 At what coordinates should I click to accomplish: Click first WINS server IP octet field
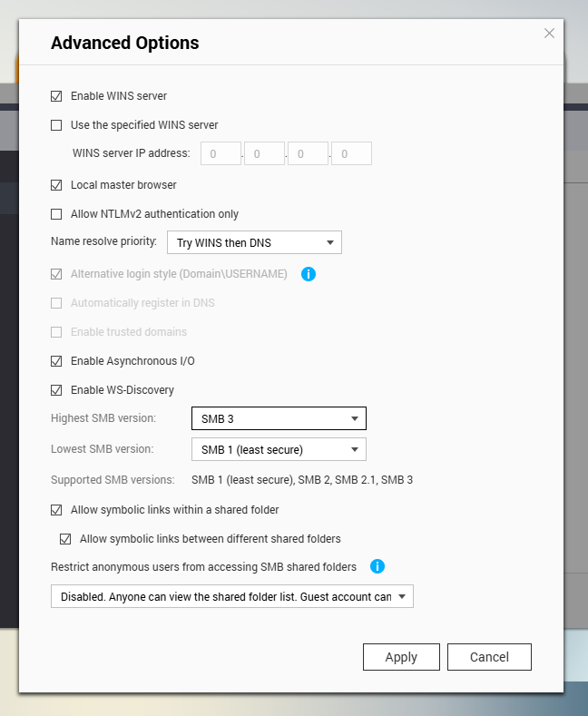click(x=220, y=154)
